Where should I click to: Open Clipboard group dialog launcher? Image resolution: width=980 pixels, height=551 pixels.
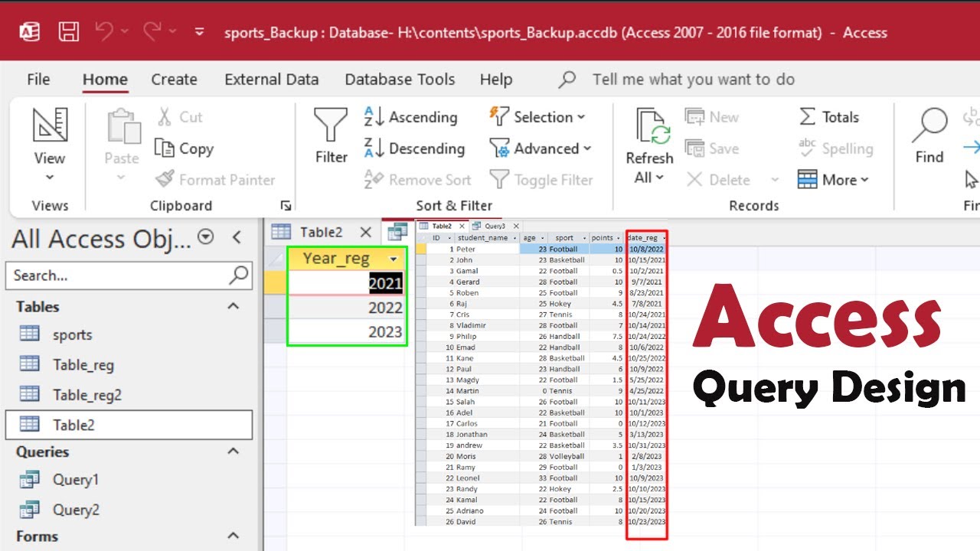286,205
